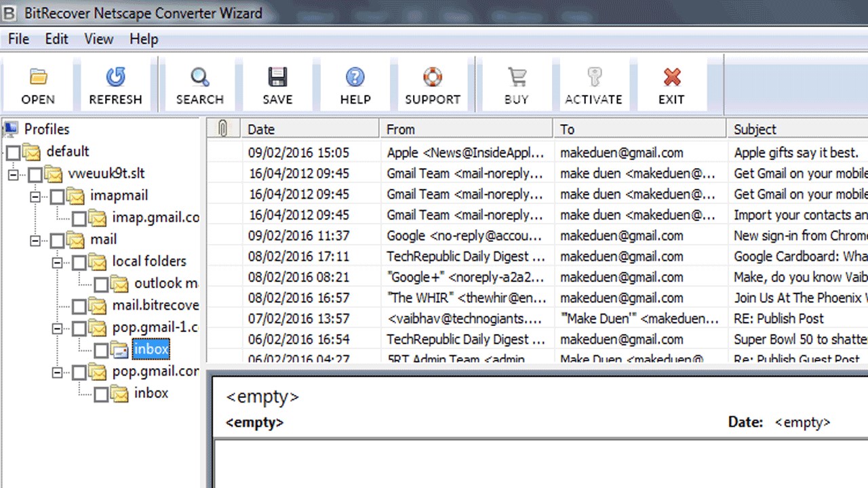Click the imapmail folder icon
This screenshot has width=868, height=488.
[76, 196]
